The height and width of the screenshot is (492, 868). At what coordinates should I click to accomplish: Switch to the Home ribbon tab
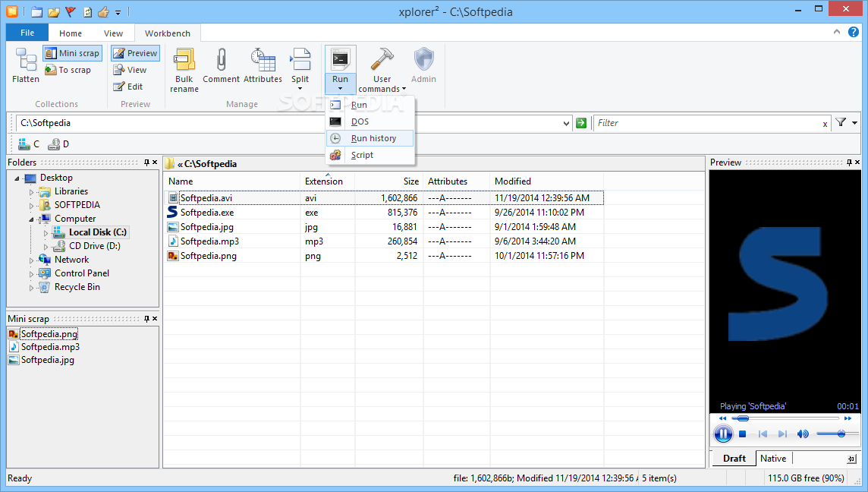click(x=71, y=33)
